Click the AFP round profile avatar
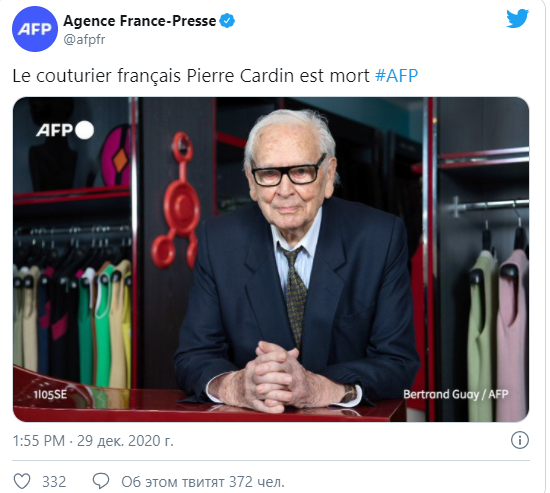The height and width of the screenshot is (493, 550). 35,29
